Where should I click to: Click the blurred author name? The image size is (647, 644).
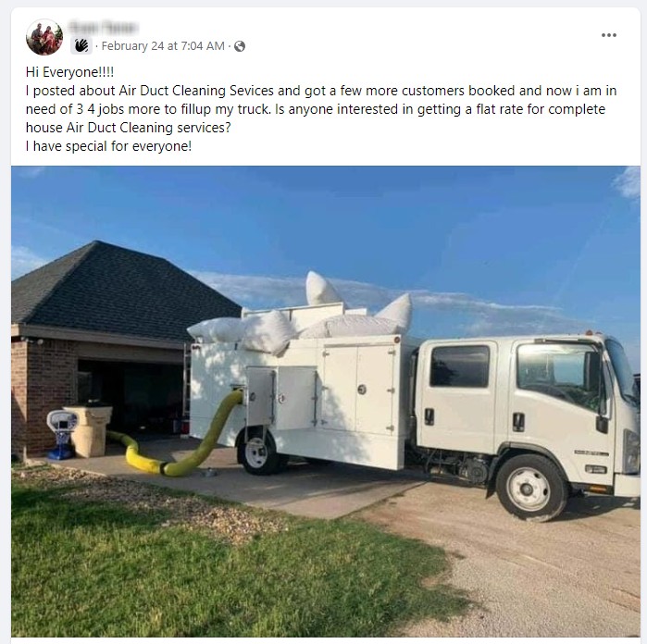(x=104, y=28)
